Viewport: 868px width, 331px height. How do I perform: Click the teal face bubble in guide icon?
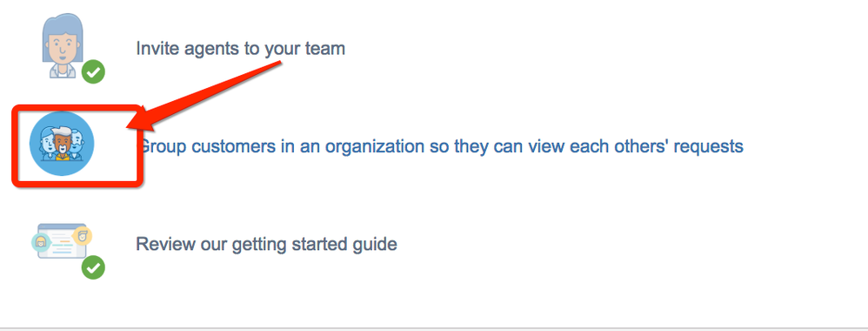tap(40, 242)
